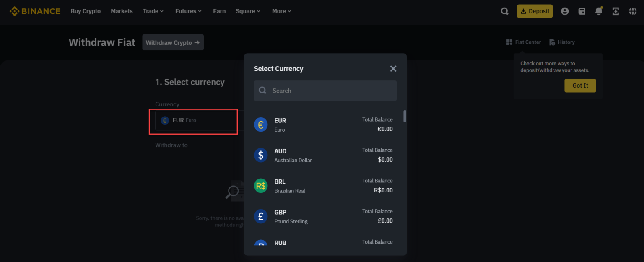Select EUR Euro from the currency list

pos(325,125)
